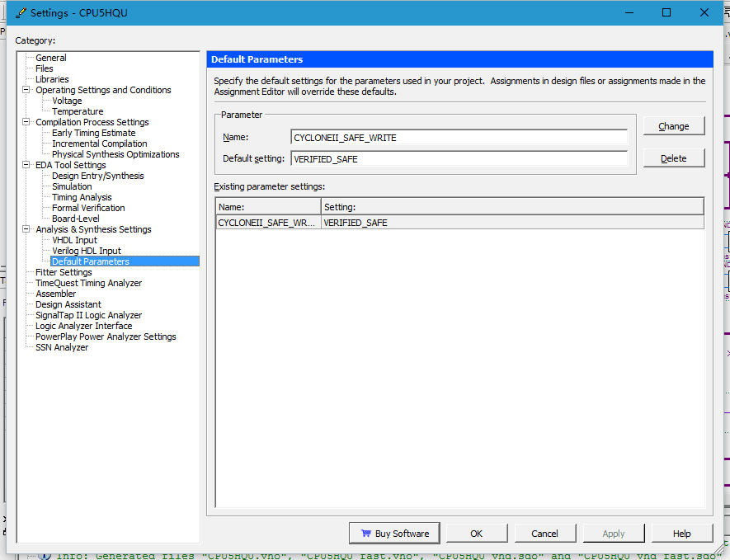This screenshot has width=730, height=560.
Task: Click the Buy Software button
Action: (394, 534)
